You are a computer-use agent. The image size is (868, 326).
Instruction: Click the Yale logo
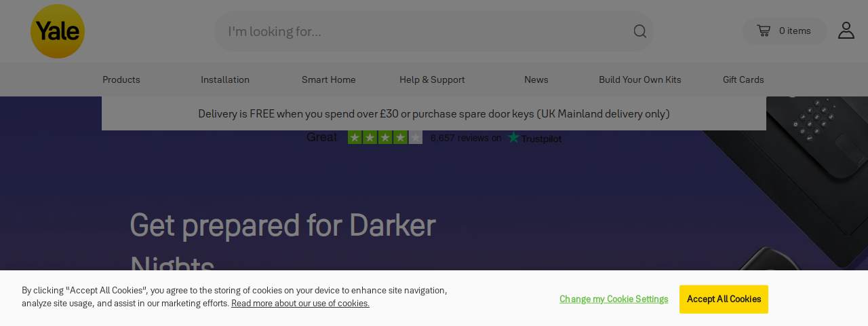point(58,31)
